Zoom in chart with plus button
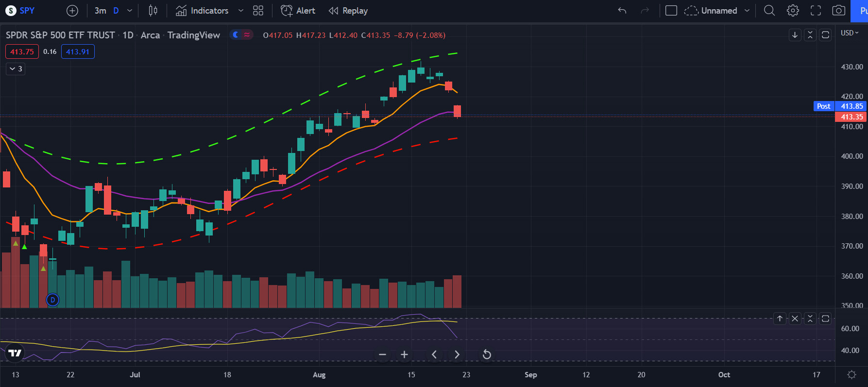This screenshot has width=868, height=387. point(404,354)
